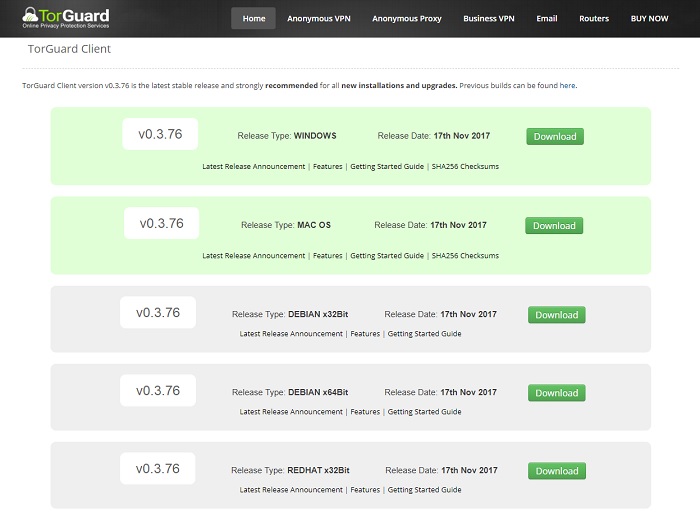Image resolution: width=700 pixels, height=517 pixels.
Task: Open Features link in DEBIAN x32Bit row
Action: point(365,334)
